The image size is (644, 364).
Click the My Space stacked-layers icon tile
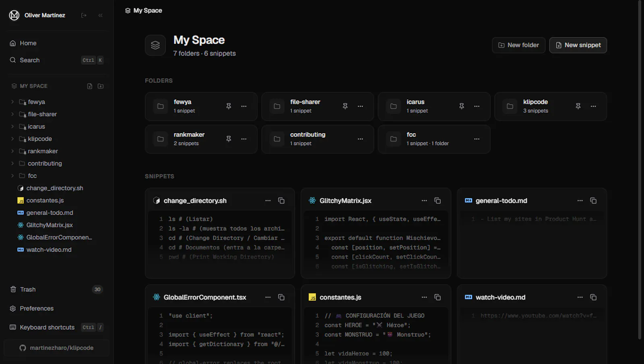[155, 45]
